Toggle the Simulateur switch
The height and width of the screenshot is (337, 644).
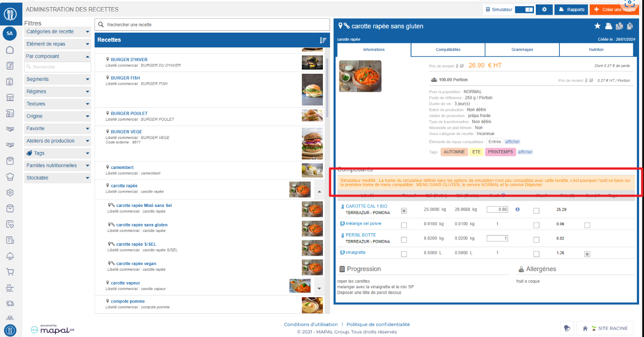click(525, 9)
